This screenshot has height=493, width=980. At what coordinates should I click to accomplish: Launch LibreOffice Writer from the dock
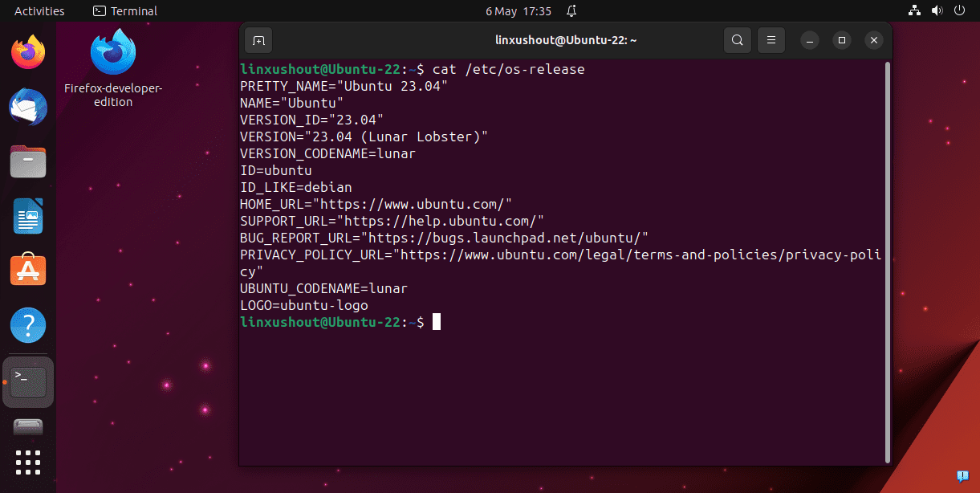click(x=28, y=216)
